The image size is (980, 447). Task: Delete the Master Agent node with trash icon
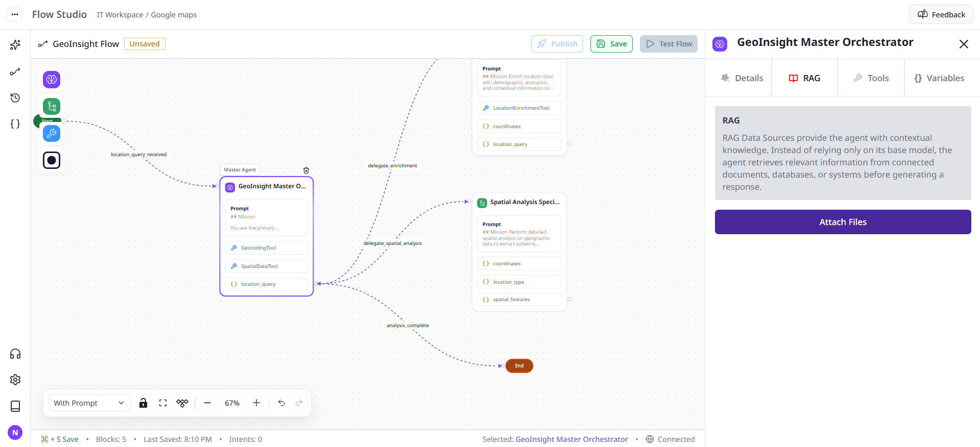[x=306, y=170]
